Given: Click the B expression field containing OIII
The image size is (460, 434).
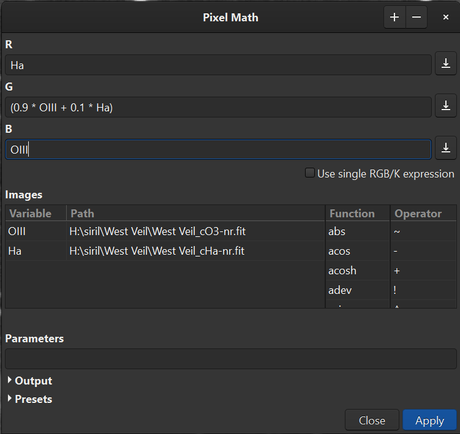Looking at the screenshot, I should click(218, 149).
